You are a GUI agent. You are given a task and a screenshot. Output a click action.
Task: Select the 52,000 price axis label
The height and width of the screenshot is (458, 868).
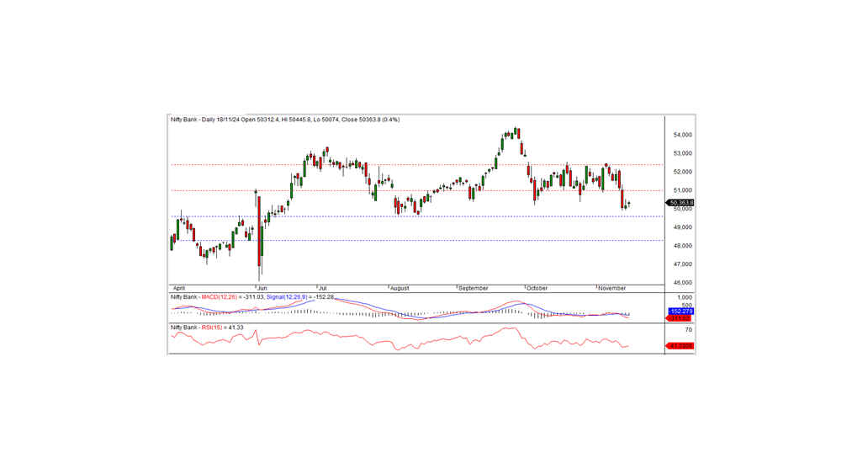[x=682, y=173]
